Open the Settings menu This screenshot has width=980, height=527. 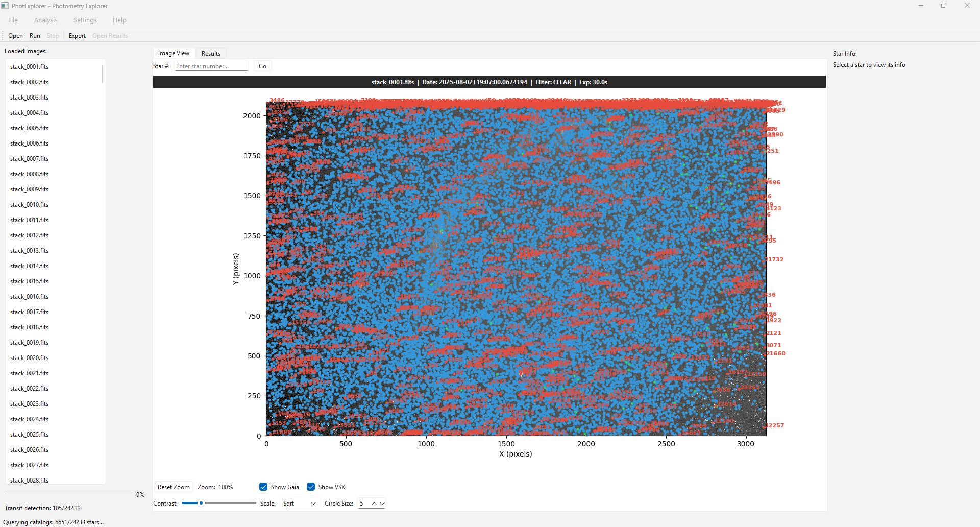[x=85, y=20]
